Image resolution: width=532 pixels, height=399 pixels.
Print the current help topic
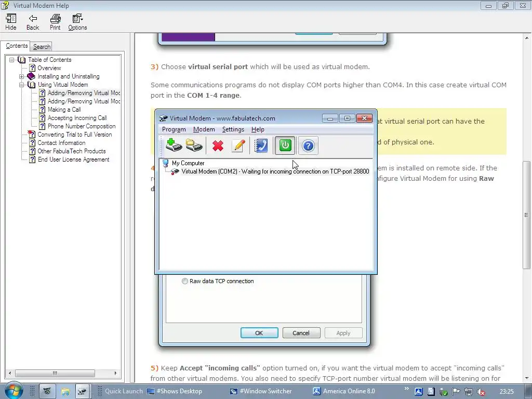(x=55, y=22)
